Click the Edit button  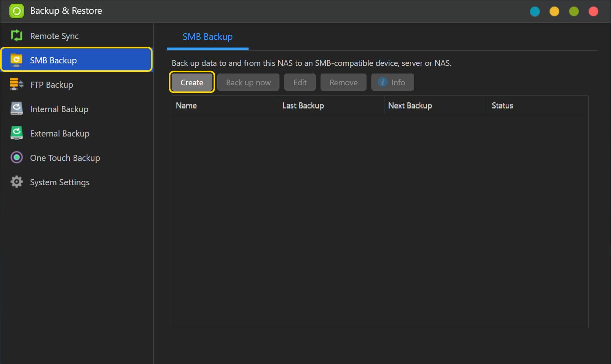point(300,82)
